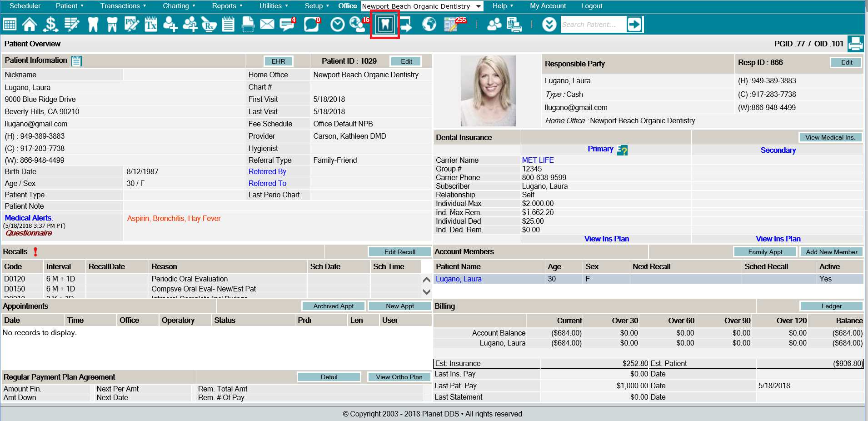This screenshot has height=421, width=868.
Task: Click the Search Patient input field
Action: pos(593,24)
